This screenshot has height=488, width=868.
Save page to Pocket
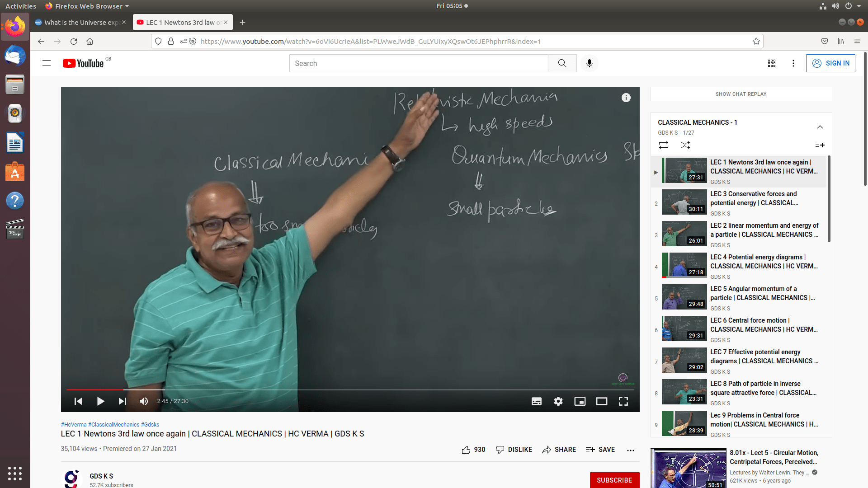click(825, 42)
